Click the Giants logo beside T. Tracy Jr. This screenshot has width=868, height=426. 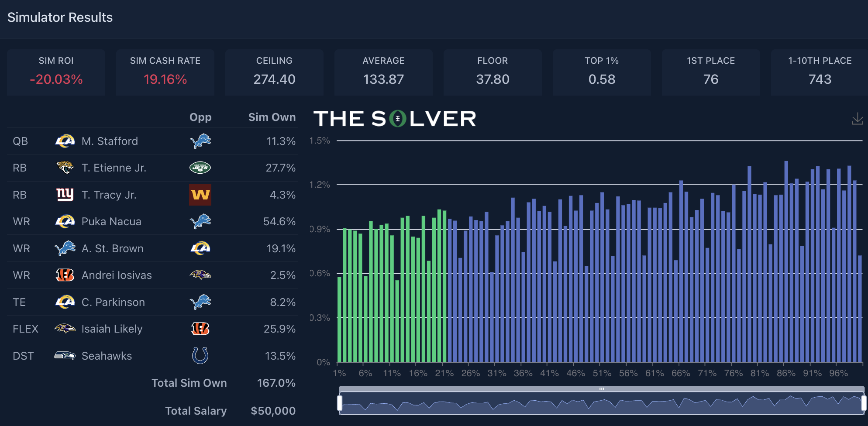point(65,195)
